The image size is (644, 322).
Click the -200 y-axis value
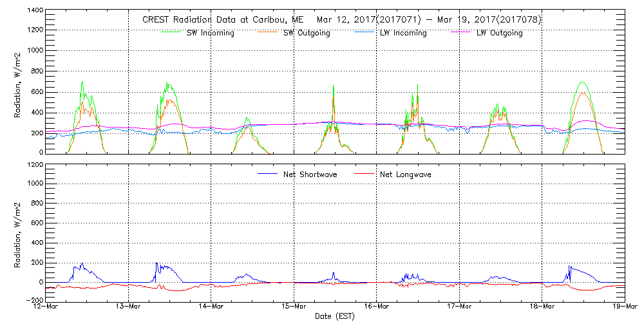click(x=35, y=300)
